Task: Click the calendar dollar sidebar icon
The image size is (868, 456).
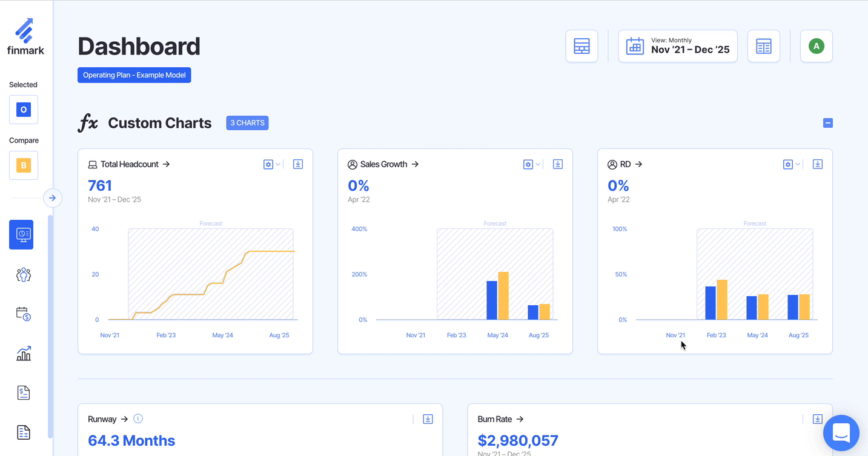Action: 23,314
